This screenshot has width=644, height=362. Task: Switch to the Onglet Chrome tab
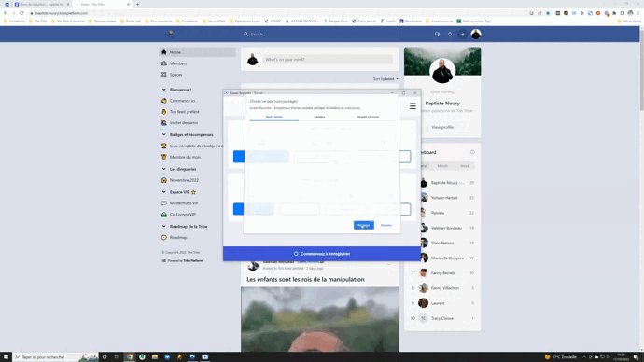click(x=368, y=117)
